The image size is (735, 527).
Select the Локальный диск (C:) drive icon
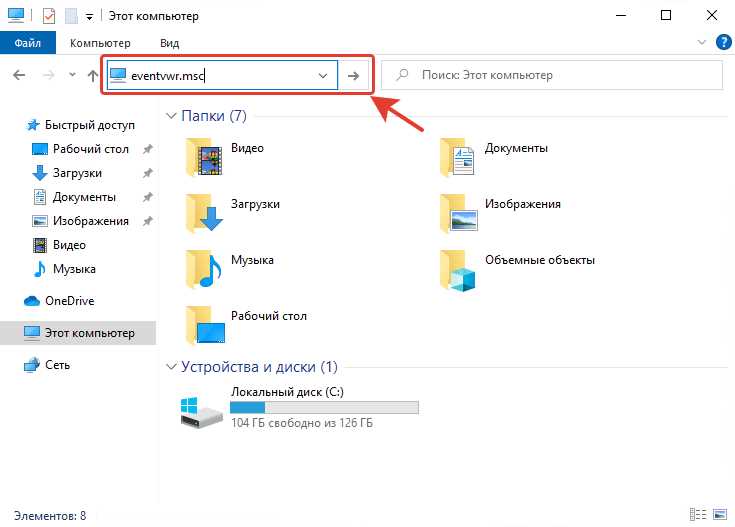pyautogui.click(x=202, y=412)
